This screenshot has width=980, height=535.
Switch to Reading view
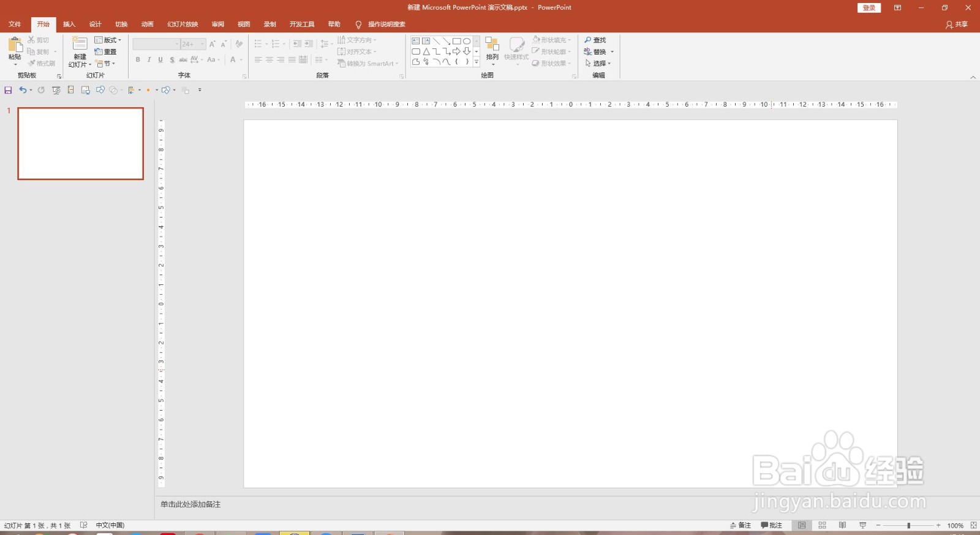[x=842, y=525]
